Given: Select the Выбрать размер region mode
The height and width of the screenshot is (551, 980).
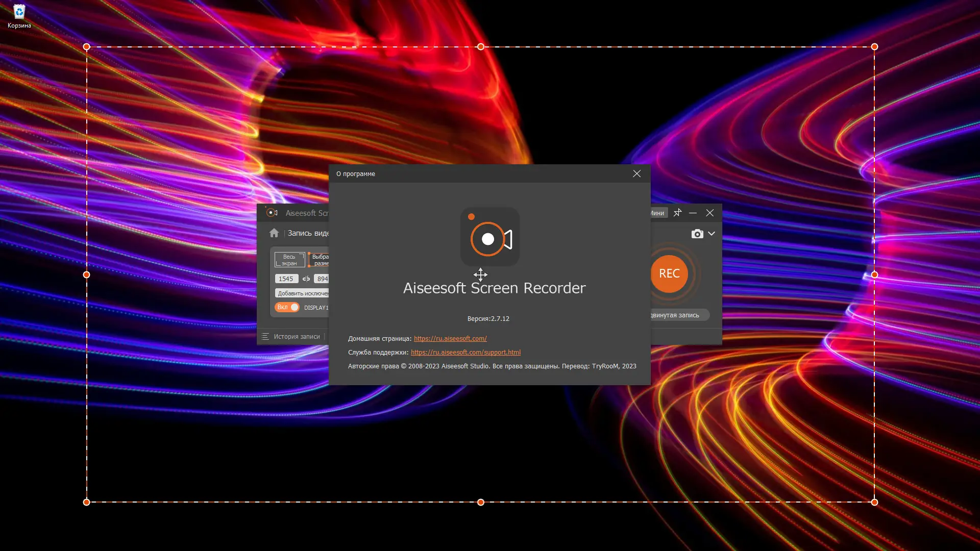Looking at the screenshot, I should pyautogui.click(x=322, y=260).
